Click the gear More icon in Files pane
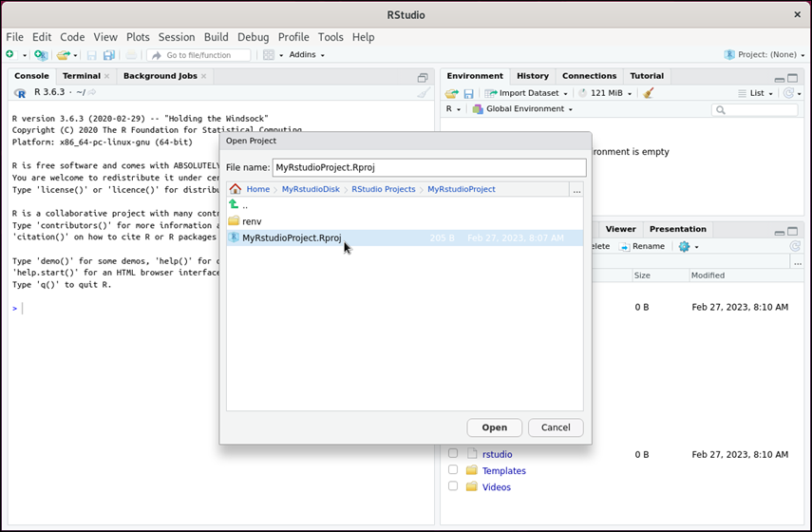 [x=685, y=247]
